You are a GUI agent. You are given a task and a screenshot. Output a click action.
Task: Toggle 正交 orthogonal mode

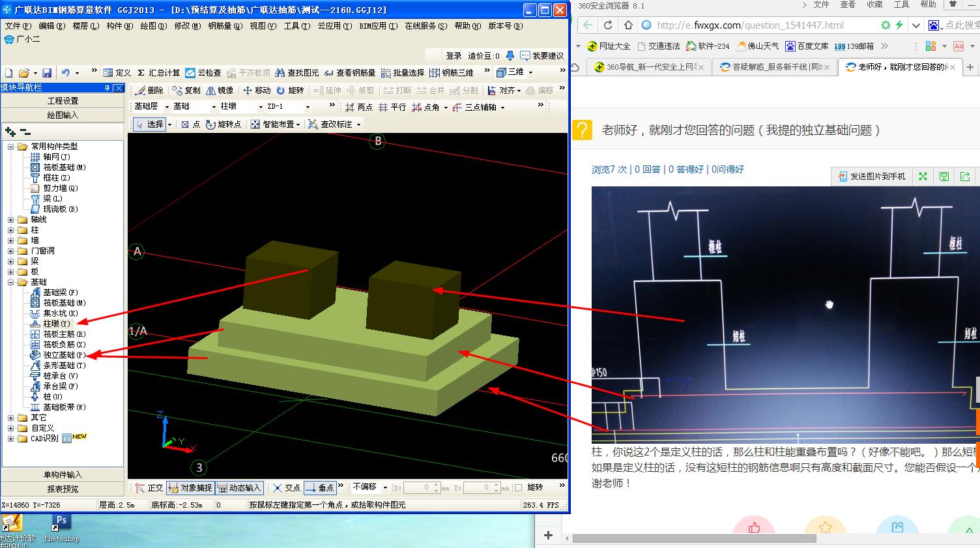149,487
